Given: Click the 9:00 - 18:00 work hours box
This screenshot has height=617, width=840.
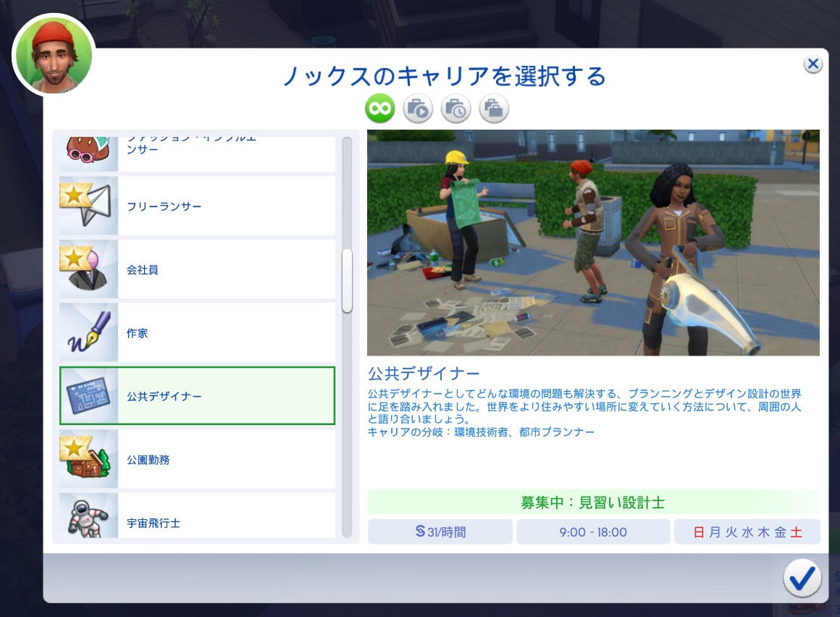Looking at the screenshot, I should click(x=593, y=532).
